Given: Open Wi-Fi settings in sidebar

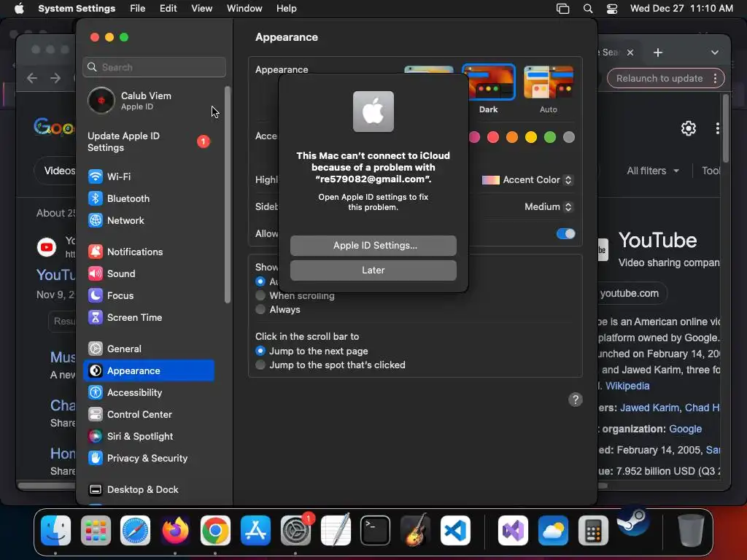Looking at the screenshot, I should tap(149, 176).
